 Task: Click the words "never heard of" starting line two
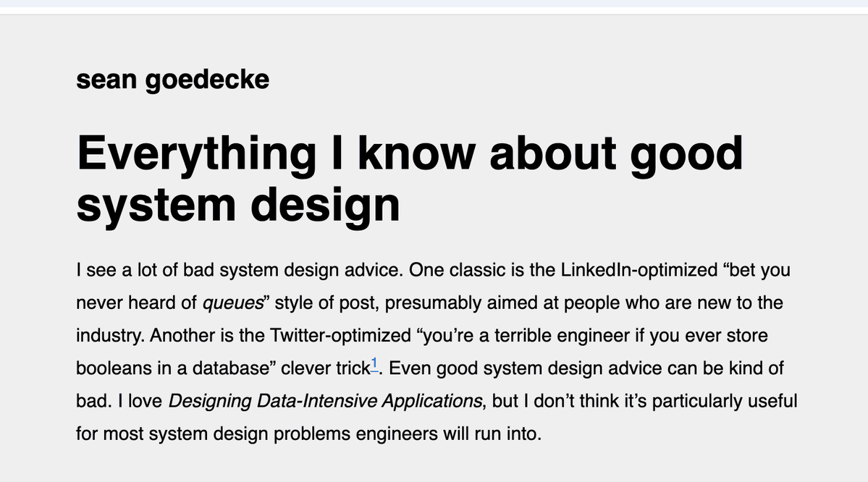click(x=136, y=303)
